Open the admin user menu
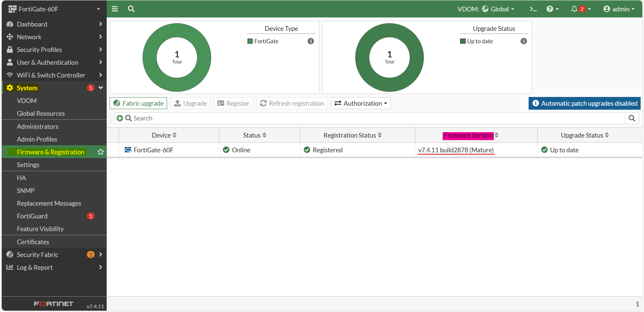This screenshot has height=312, width=644. pyautogui.click(x=619, y=9)
